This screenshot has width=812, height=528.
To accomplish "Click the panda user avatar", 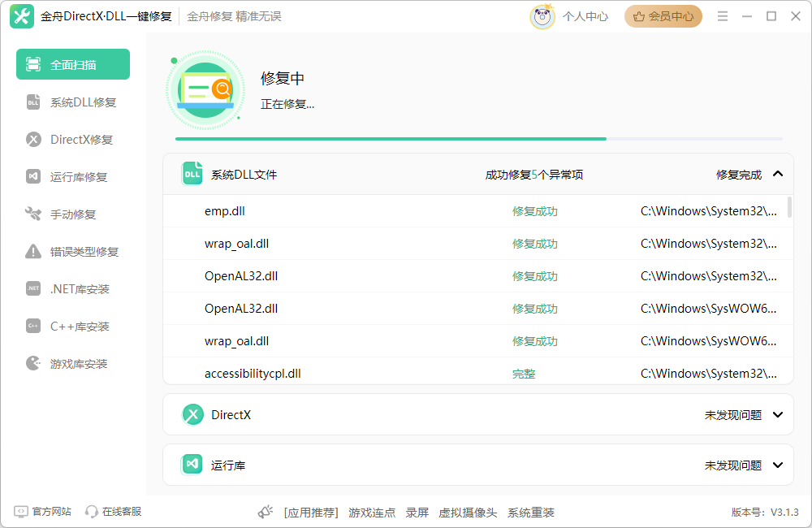I will [542, 16].
